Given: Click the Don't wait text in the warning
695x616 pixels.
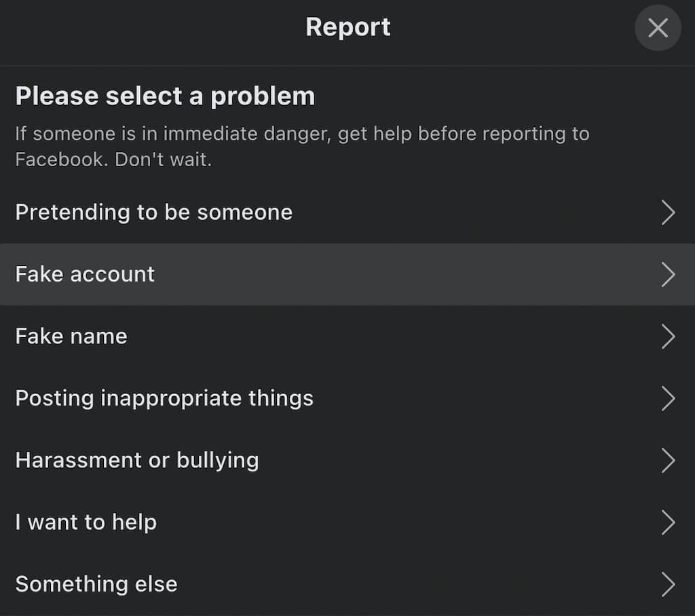Looking at the screenshot, I should click(x=164, y=160).
